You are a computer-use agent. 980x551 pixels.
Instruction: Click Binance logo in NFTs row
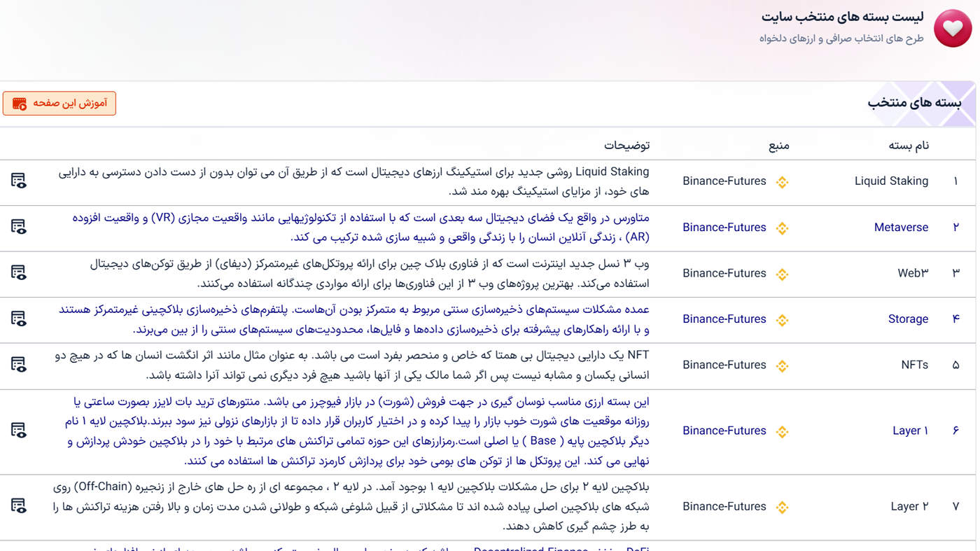[783, 365]
